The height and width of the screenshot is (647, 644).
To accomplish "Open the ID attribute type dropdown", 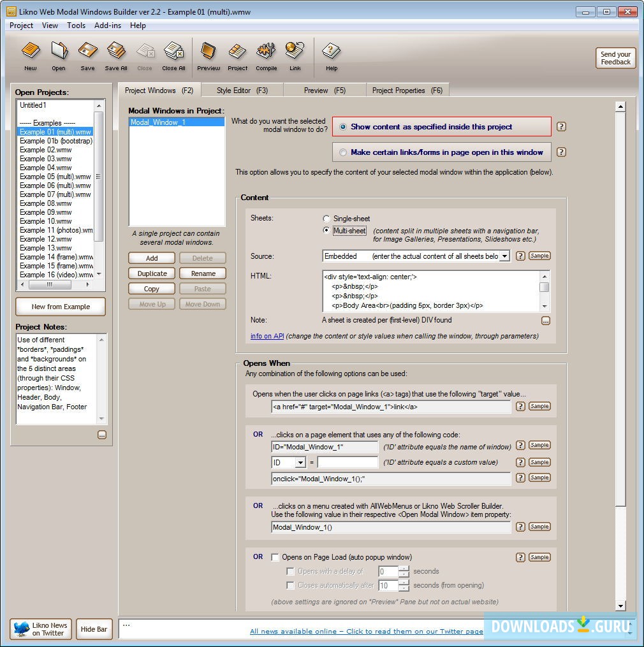I will click(300, 463).
